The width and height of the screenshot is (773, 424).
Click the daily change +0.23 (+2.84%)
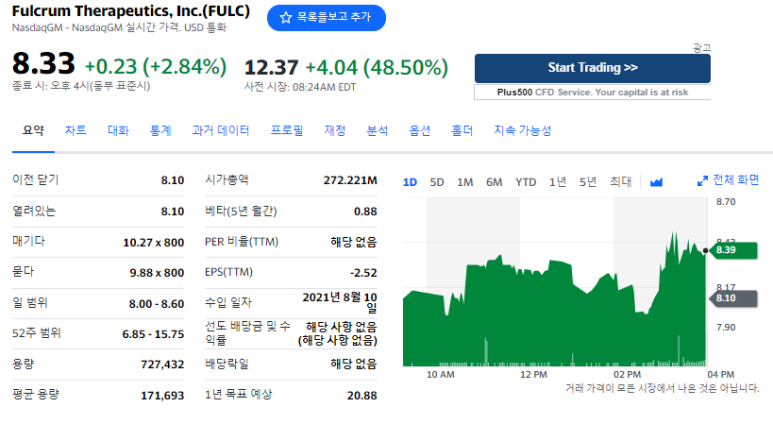point(156,67)
